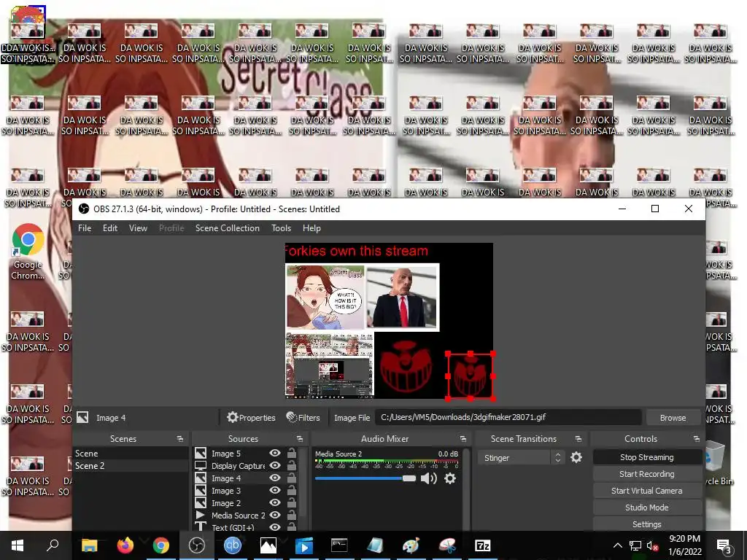
Task: Open Snipping Tool from the taskbar
Action: click(x=447, y=545)
